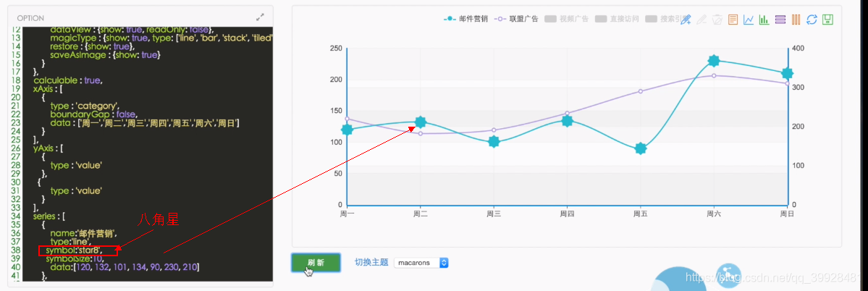
Task: Enable 视频广告 legend series
Action: pyautogui.click(x=566, y=19)
